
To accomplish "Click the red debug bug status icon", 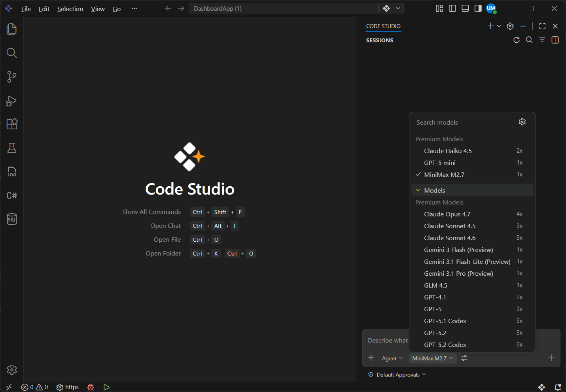I will click(91, 387).
